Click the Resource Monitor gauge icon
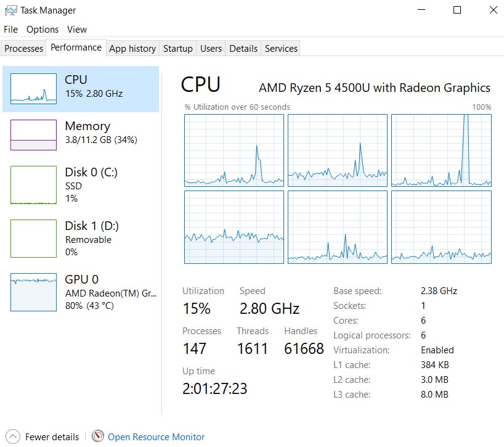 coord(98,436)
